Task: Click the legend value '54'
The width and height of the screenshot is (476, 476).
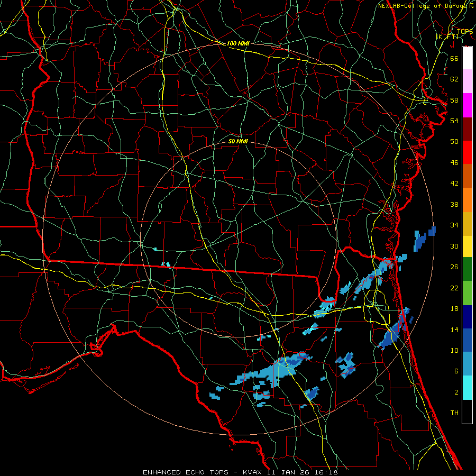Action: coord(454,121)
